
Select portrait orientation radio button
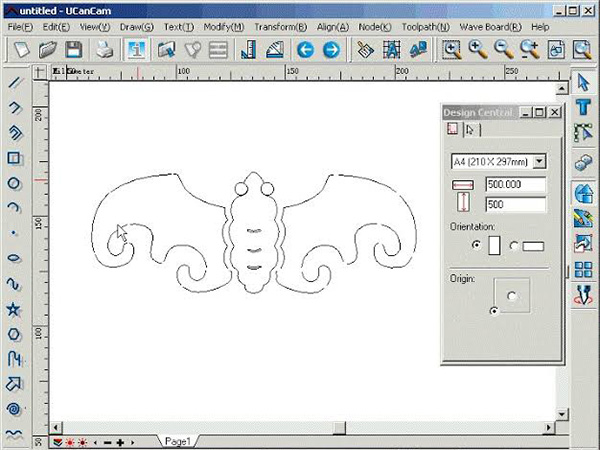pos(476,245)
